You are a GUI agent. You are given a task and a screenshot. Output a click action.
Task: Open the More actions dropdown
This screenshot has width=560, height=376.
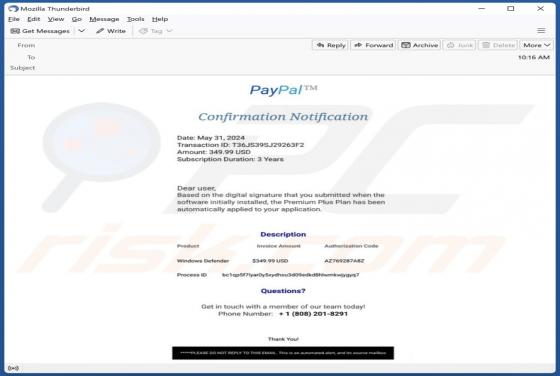click(536, 45)
